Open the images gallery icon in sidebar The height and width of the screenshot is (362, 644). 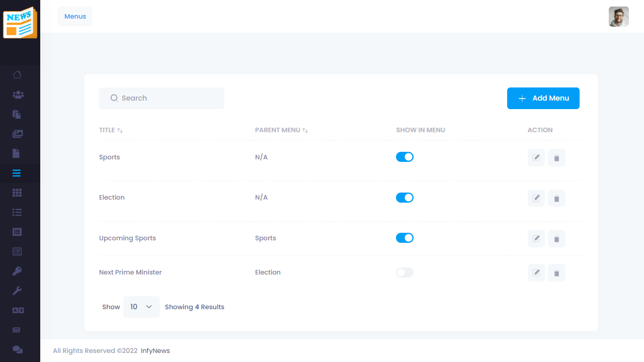click(18, 134)
